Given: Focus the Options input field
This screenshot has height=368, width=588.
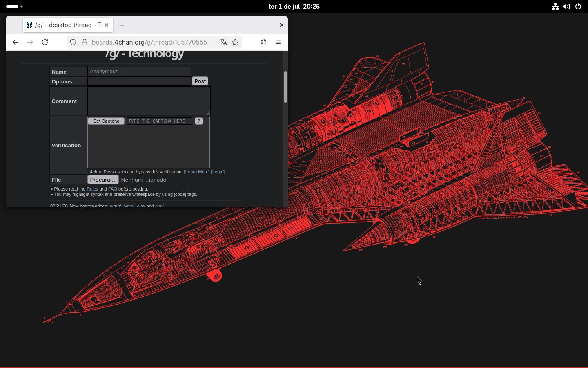Looking at the screenshot, I should 139,81.
